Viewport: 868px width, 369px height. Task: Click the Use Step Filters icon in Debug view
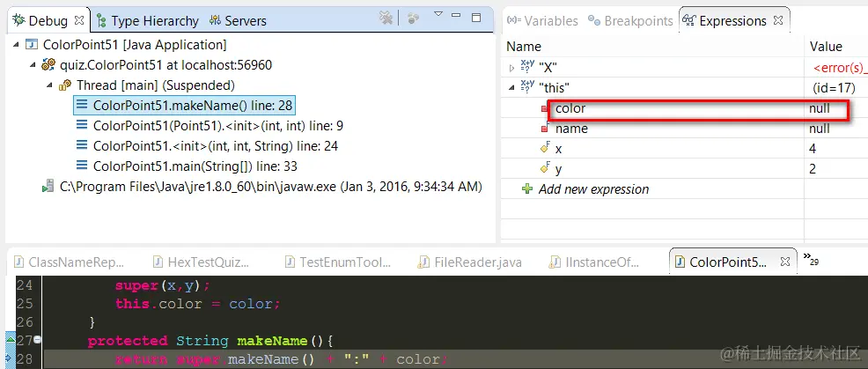click(413, 18)
